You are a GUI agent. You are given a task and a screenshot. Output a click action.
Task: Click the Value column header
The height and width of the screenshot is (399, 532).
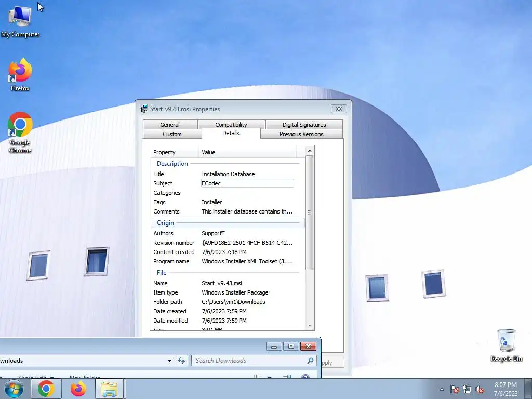click(247, 152)
